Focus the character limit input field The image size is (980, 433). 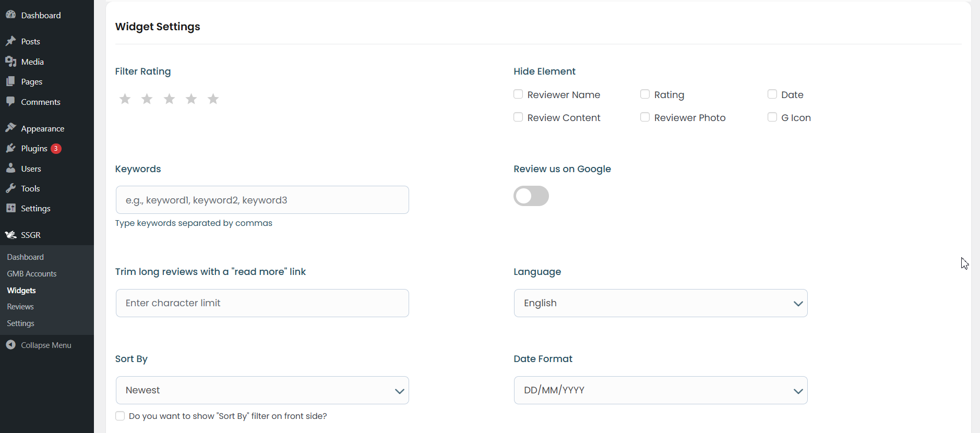coord(262,303)
